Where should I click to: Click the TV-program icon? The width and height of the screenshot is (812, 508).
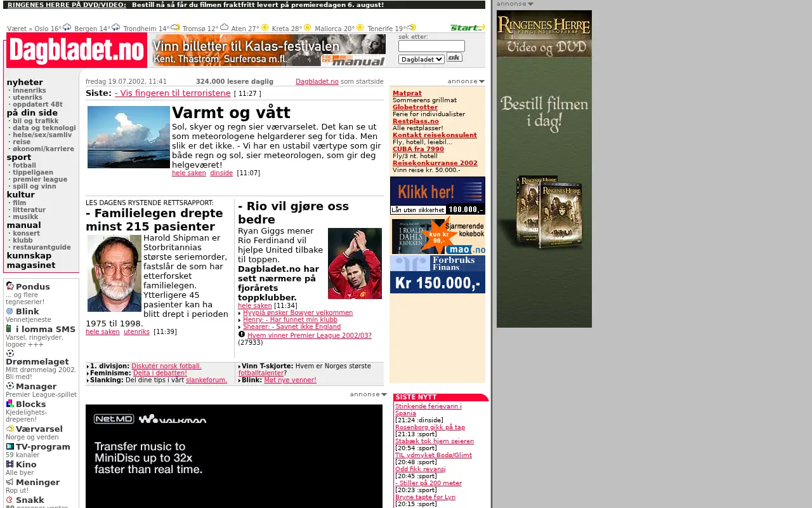[x=10, y=446]
